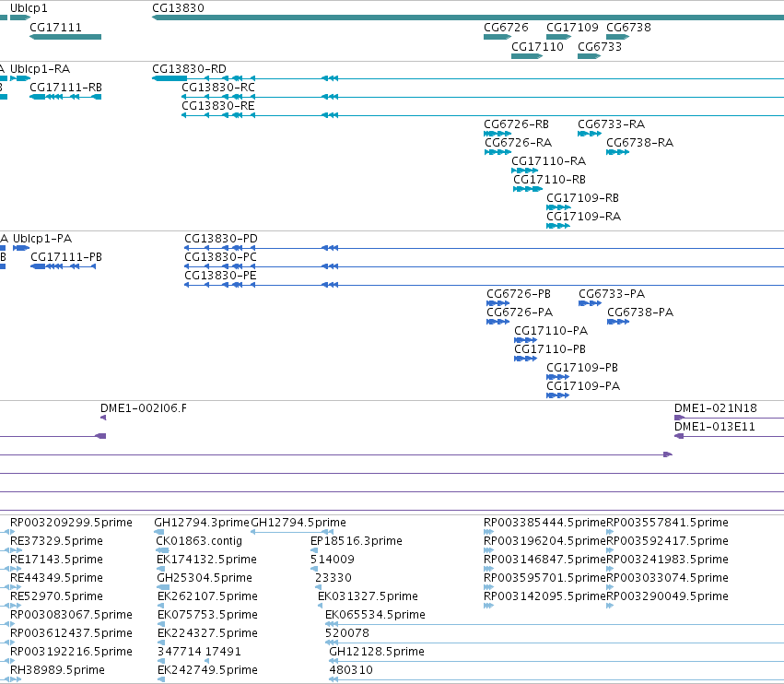
Task: Click feature 520078
Action: pos(347,632)
